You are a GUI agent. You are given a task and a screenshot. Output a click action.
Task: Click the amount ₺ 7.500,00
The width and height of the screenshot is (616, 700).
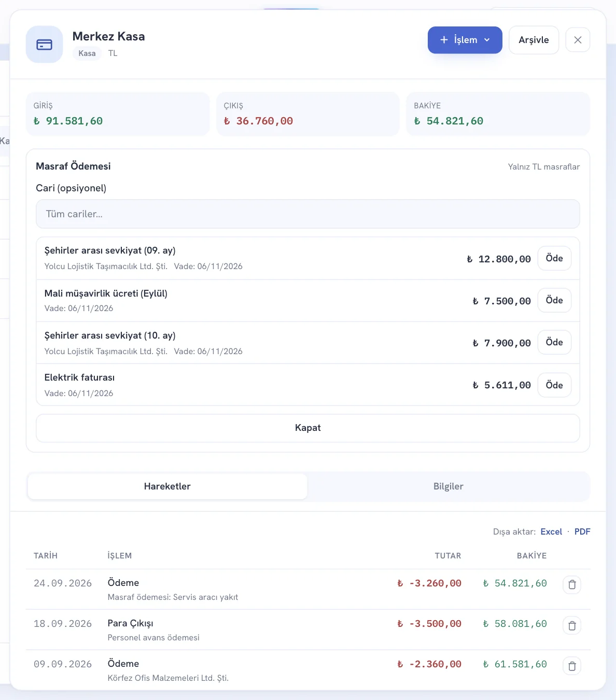point(502,301)
